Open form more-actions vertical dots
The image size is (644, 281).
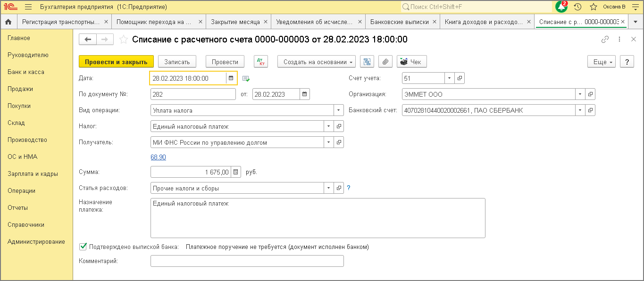pyautogui.click(x=619, y=40)
